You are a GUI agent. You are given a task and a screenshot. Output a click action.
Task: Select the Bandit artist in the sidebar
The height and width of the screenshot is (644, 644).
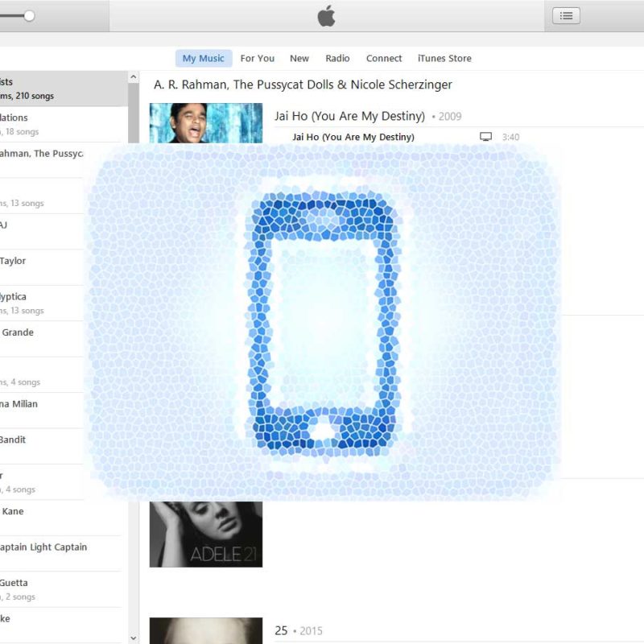point(41,446)
